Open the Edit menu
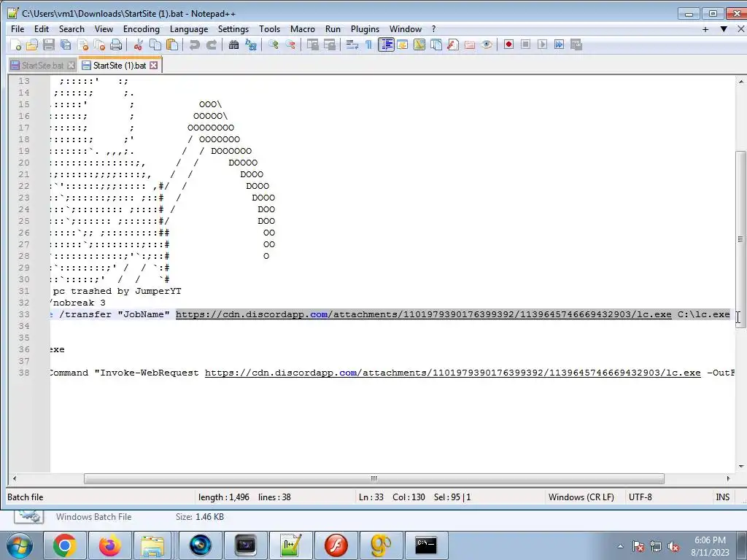 point(42,29)
